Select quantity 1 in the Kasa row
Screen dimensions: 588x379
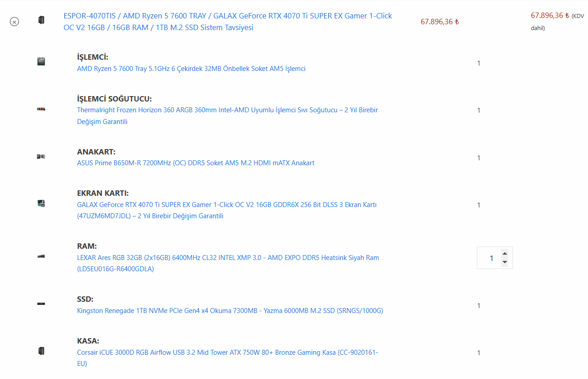point(479,353)
